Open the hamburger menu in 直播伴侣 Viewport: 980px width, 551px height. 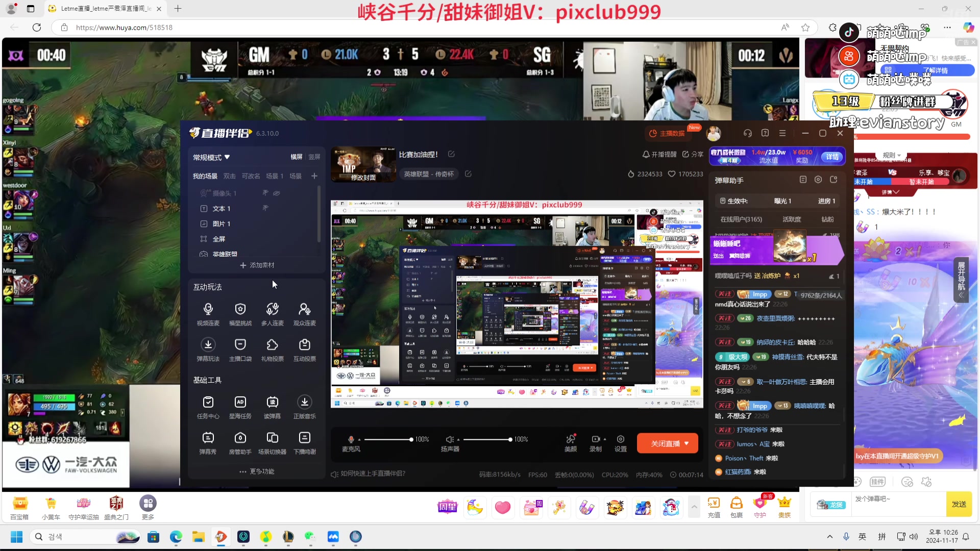coord(782,133)
